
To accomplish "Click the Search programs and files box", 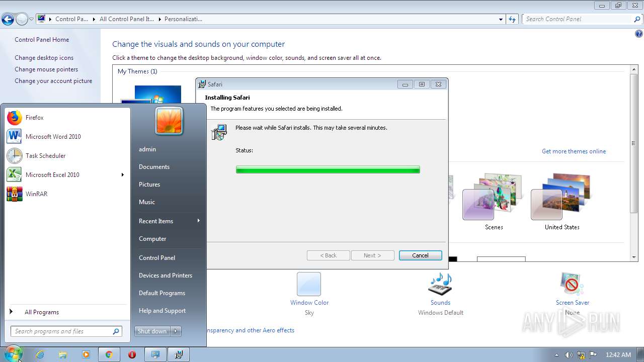I will [66, 331].
